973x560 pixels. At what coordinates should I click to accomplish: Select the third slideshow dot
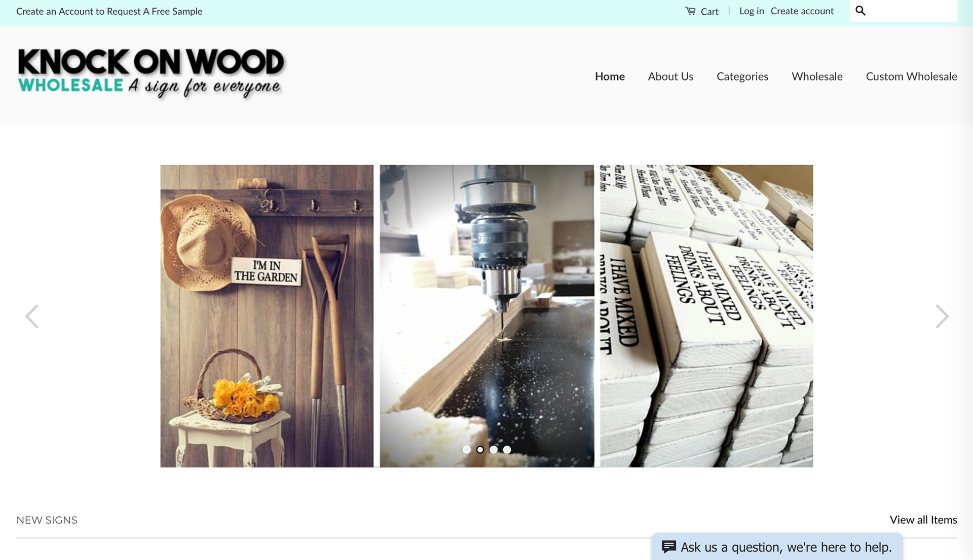pyautogui.click(x=494, y=450)
